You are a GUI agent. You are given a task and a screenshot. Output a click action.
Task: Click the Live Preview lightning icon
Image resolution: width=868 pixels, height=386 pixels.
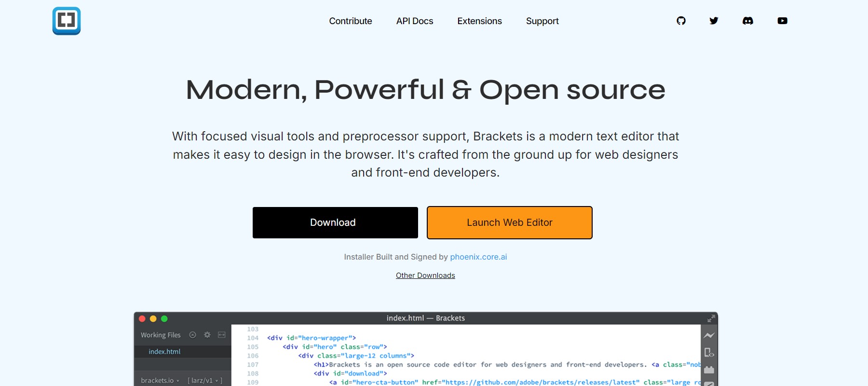tap(709, 335)
